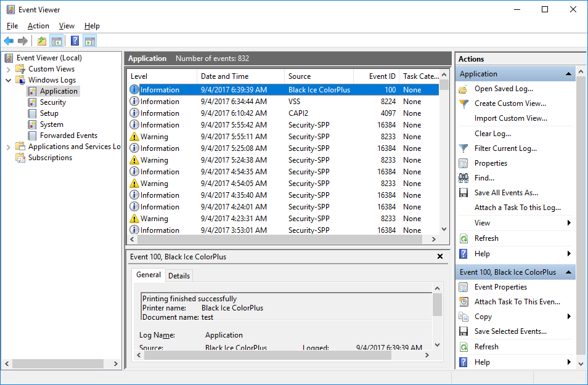Collapse the Windows Logs tree node
Viewport: 588px width, 385px height.
(8, 80)
